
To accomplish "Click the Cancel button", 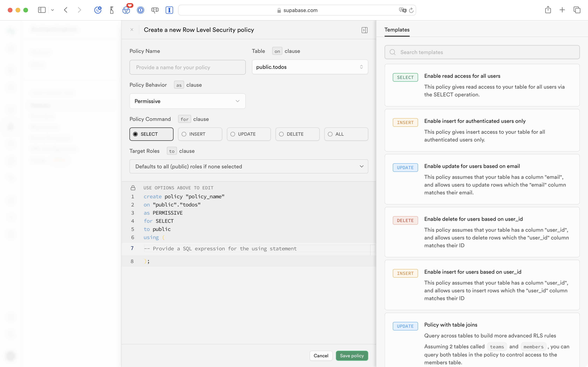I will tap(321, 356).
